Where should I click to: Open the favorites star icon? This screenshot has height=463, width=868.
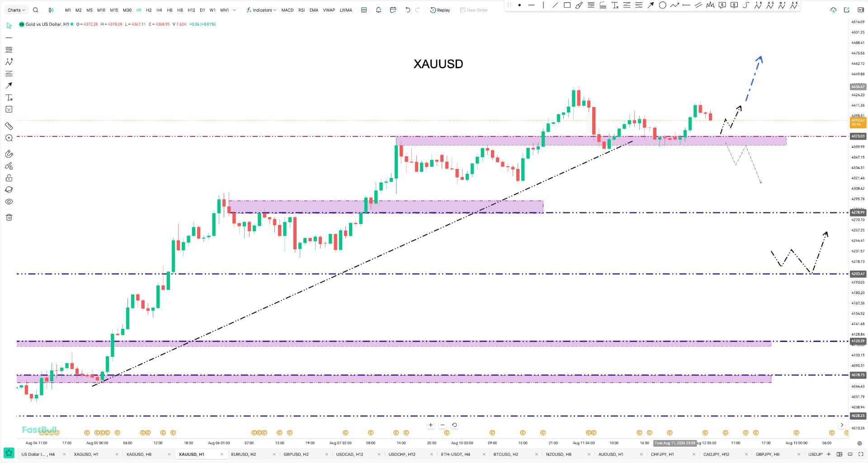(9, 453)
